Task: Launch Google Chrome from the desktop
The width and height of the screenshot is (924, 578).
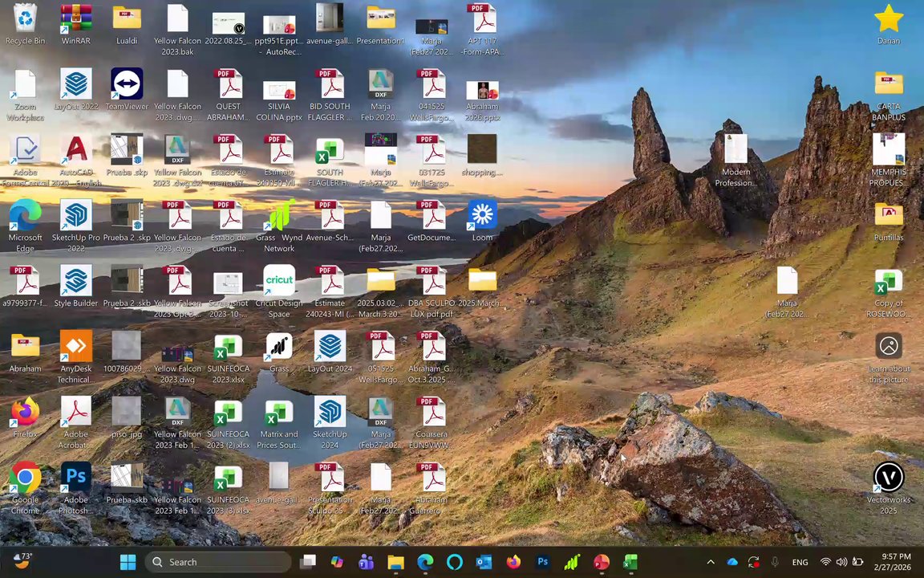Action: 25,488
